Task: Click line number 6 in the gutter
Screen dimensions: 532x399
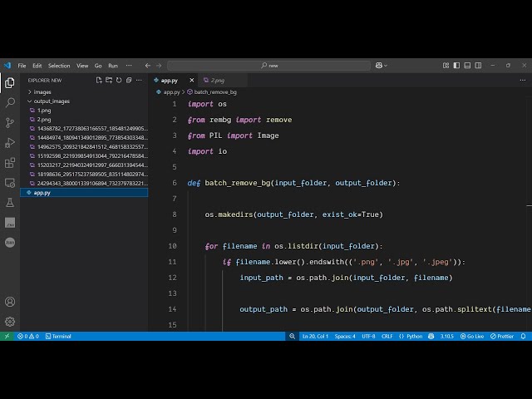Action: [175, 183]
